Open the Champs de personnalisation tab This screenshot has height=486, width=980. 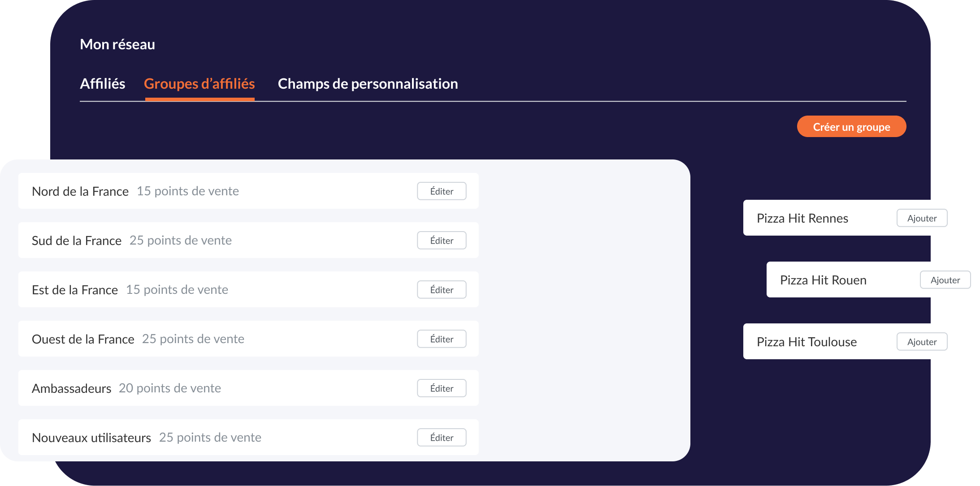point(368,84)
